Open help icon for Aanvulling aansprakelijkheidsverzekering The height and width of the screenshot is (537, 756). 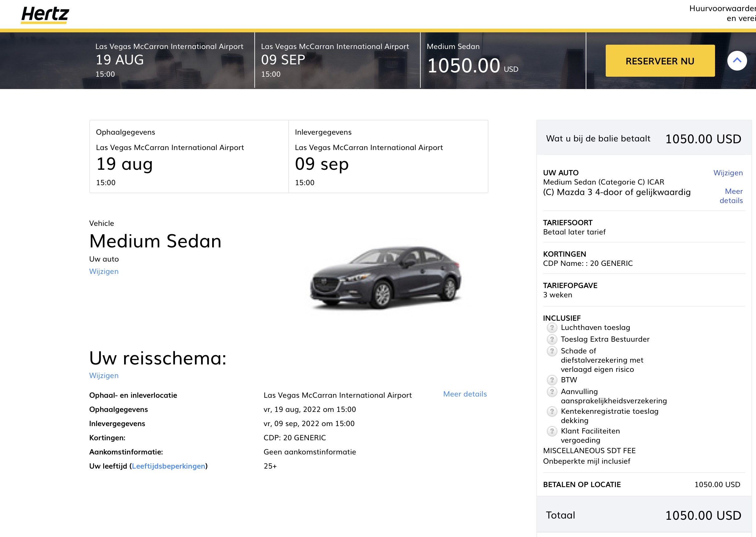[552, 392]
